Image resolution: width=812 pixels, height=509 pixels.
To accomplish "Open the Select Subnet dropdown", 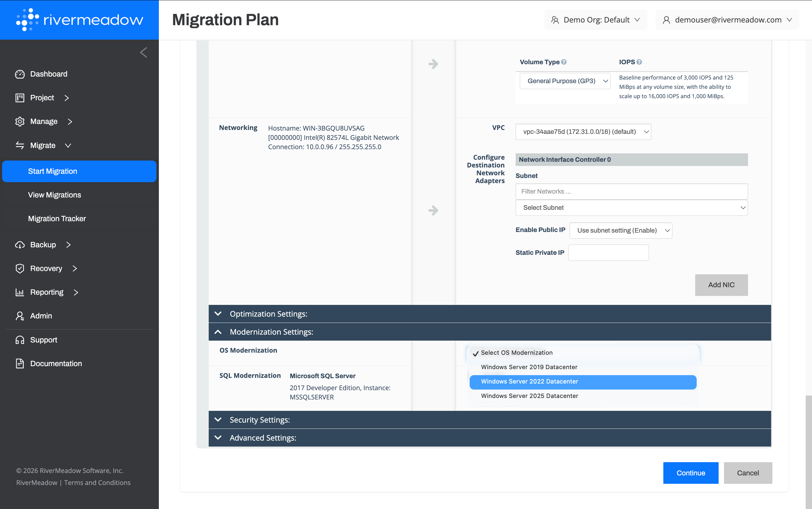I will click(631, 208).
